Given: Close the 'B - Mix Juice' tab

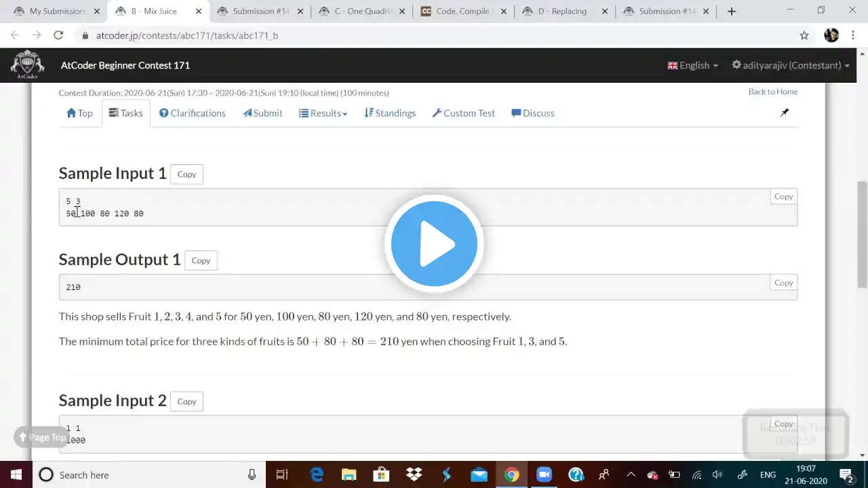Looking at the screenshot, I should click(199, 11).
